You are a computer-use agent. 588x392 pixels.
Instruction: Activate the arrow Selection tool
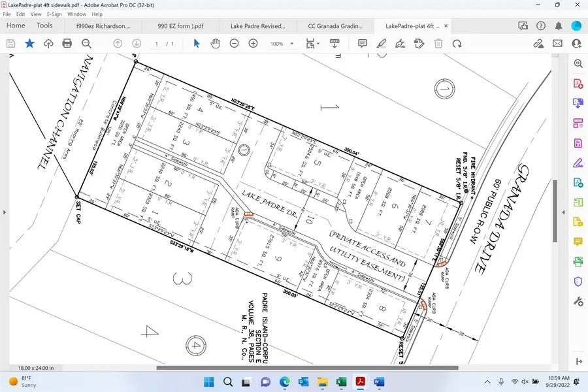pos(197,43)
